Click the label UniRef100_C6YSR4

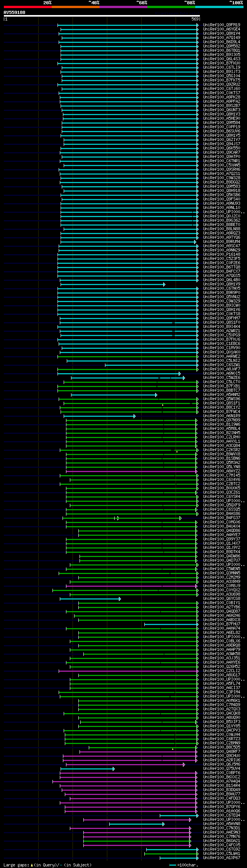click(222, 497)
